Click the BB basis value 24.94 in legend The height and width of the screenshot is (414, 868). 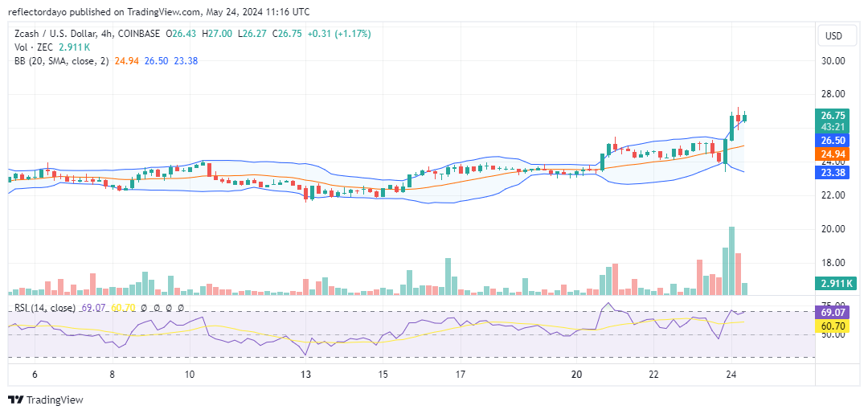pos(125,61)
